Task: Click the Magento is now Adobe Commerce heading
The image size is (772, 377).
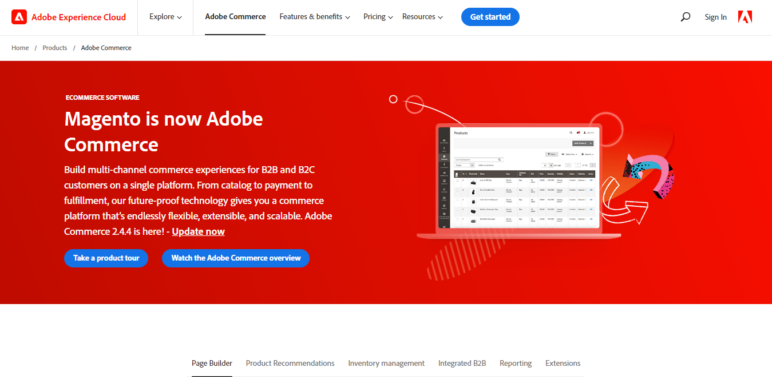Action: 163,131
